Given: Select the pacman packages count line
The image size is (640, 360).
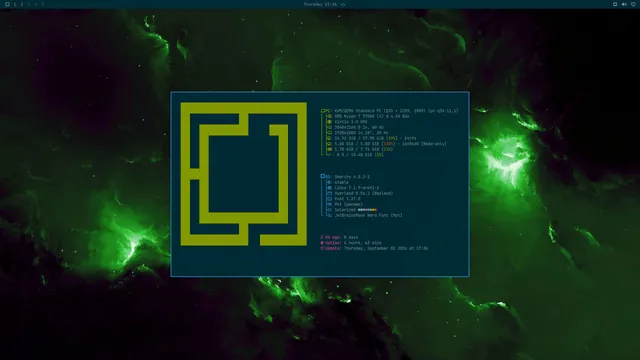Looking at the screenshot, I should (349, 204).
